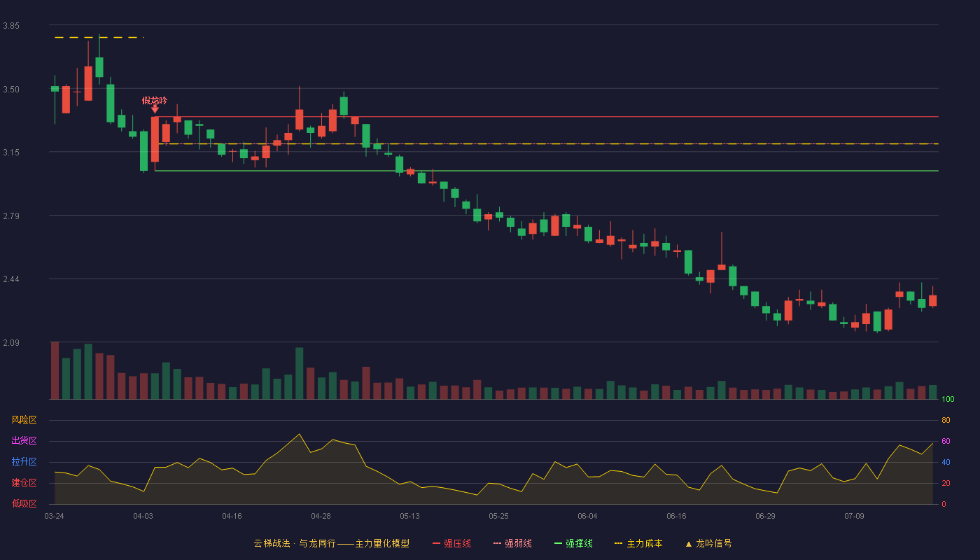Click the 06-04 date label
The image size is (980, 560).
[x=587, y=516]
